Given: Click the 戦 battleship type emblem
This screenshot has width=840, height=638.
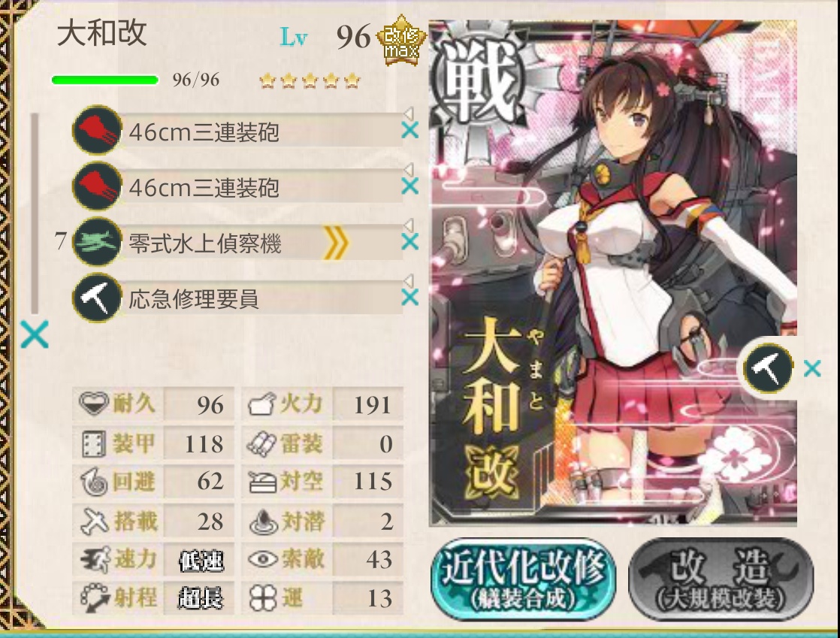Looking at the screenshot, I should coord(478,81).
